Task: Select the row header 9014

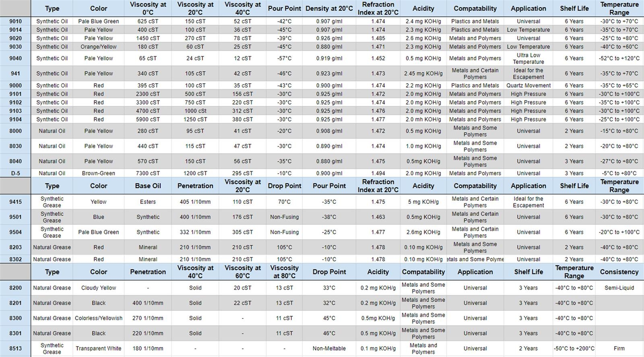Action: point(15,30)
